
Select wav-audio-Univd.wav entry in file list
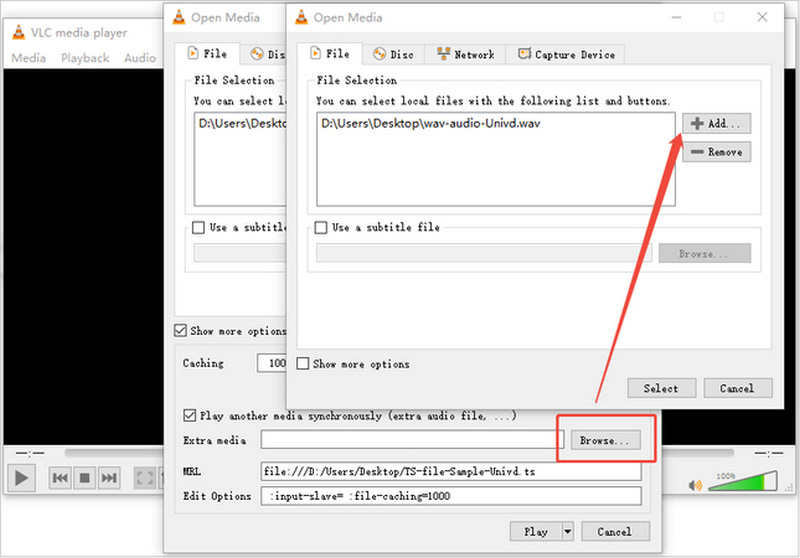431,123
